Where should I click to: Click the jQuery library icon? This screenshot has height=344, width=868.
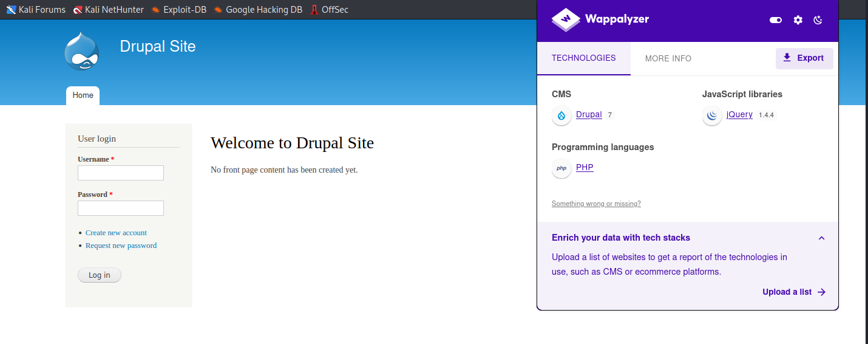coord(712,115)
